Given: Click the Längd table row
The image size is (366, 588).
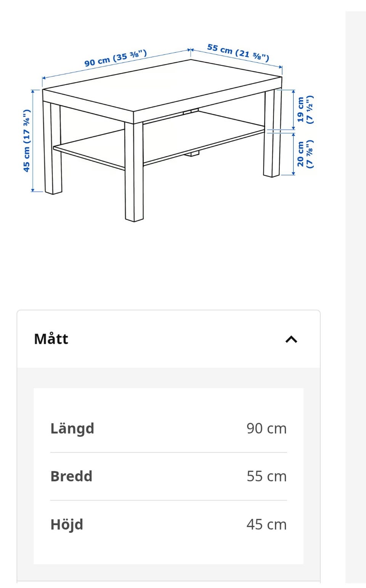Looking at the screenshot, I should (x=169, y=429).
